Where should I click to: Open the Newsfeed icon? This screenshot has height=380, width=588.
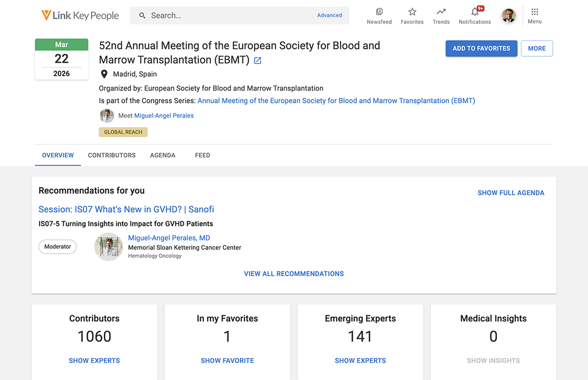click(x=379, y=12)
